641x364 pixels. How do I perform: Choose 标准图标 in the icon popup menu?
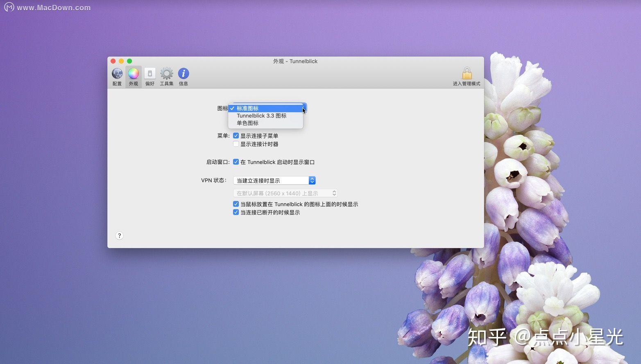click(265, 108)
